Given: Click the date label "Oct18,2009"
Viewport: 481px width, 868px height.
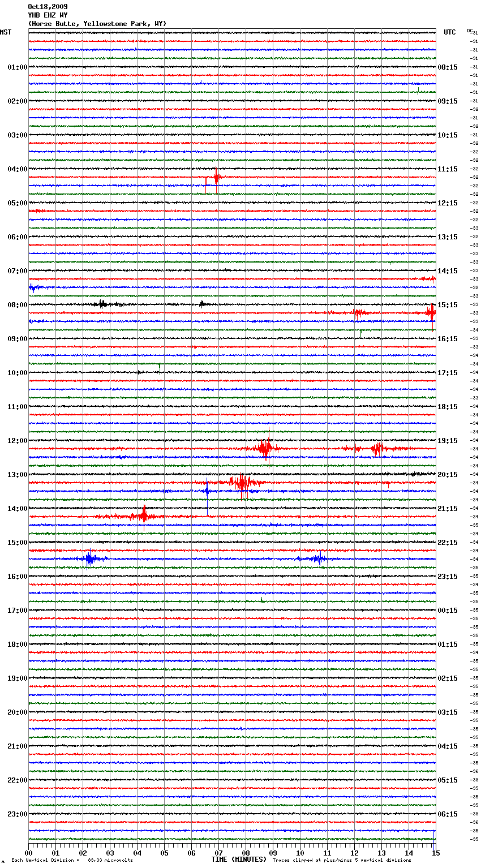Looking at the screenshot, I should (48, 7).
